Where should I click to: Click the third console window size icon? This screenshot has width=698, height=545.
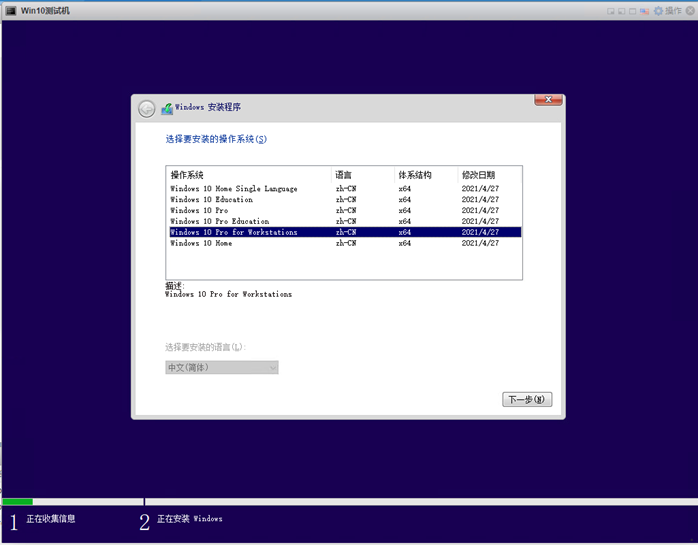tap(633, 11)
